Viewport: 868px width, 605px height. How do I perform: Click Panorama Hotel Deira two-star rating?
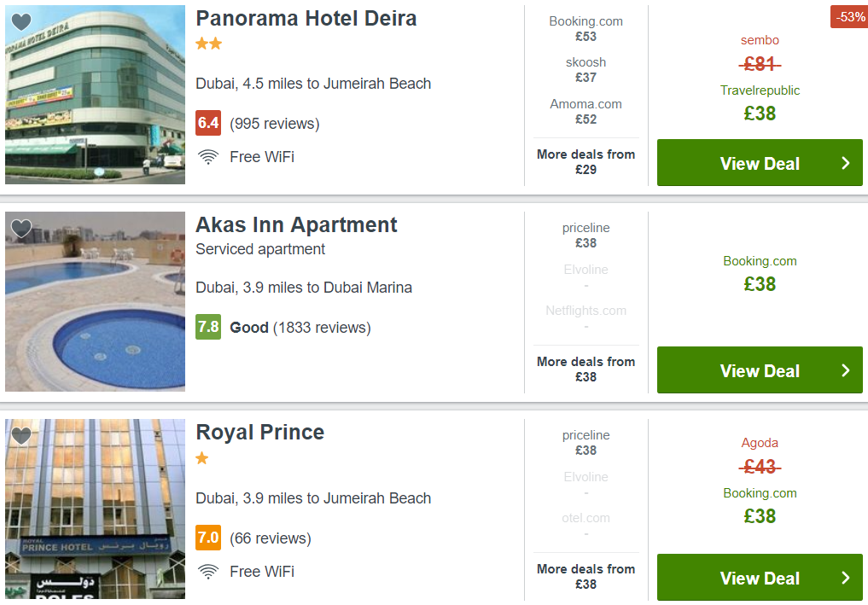tap(209, 44)
